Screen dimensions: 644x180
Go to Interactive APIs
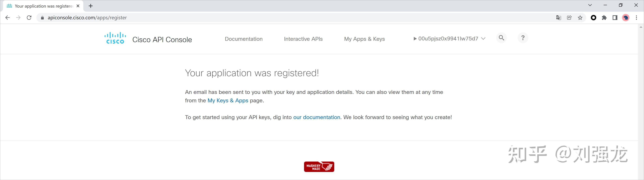point(303,39)
